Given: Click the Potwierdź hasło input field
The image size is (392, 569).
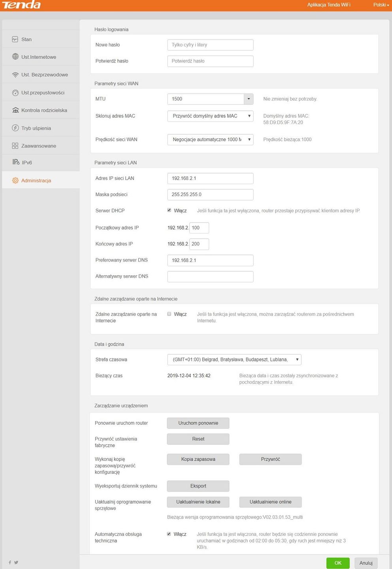Looking at the screenshot, I should pyautogui.click(x=210, y=61).
